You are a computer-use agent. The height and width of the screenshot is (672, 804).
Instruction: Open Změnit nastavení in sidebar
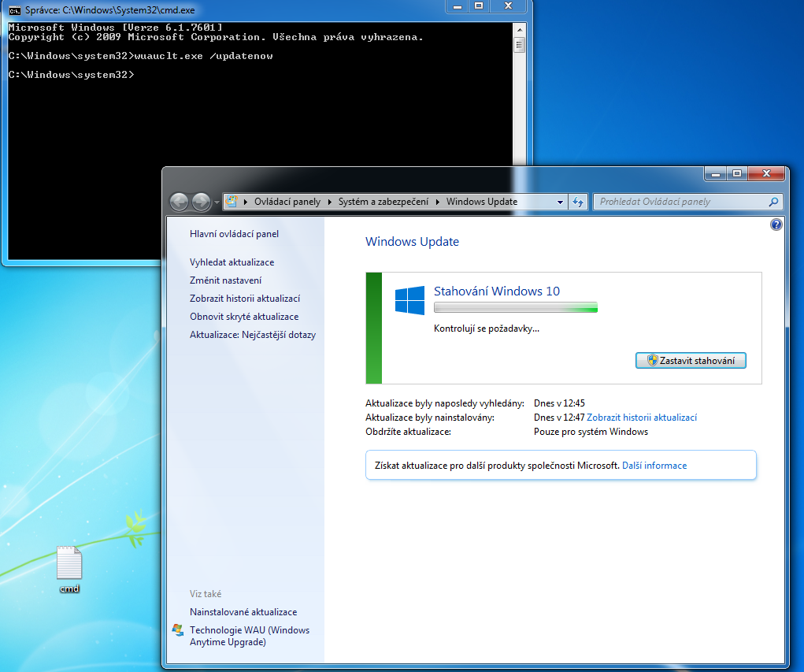click(226, 280)
